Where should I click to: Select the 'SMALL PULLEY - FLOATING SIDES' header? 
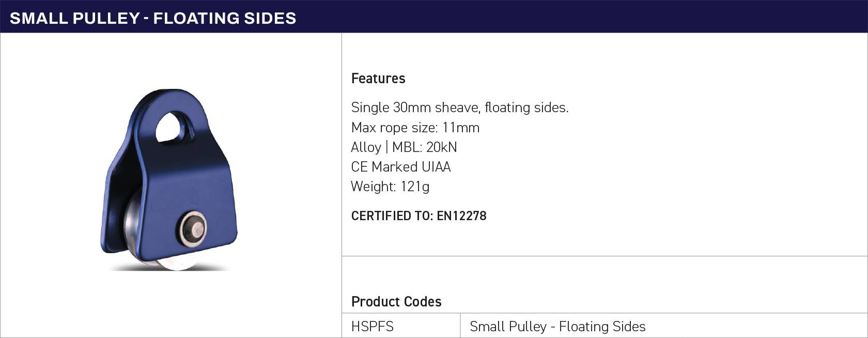pos(153,18)
